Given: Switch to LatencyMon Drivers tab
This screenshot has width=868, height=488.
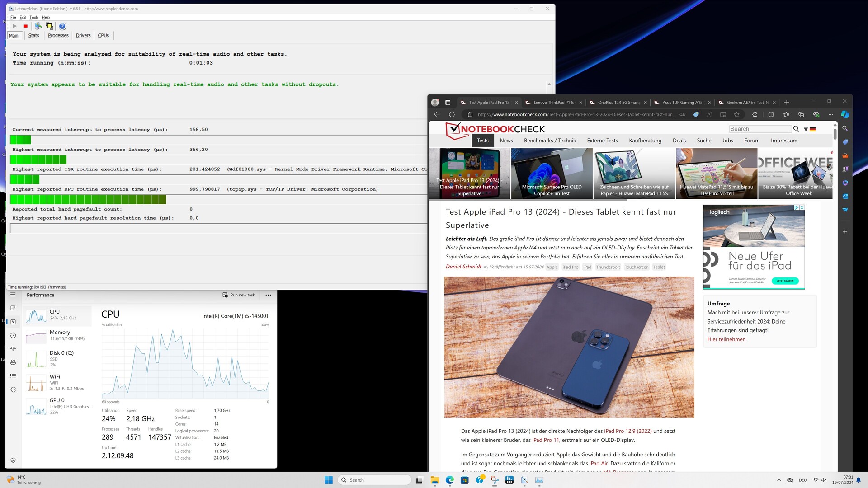Looking at the screenshot, I should (83, 36).
